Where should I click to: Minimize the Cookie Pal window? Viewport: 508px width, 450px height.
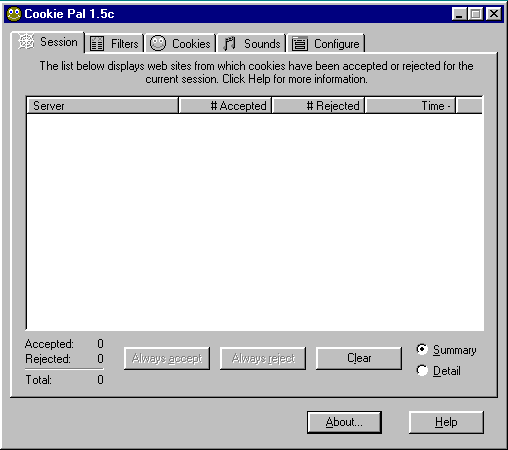[x=459, y=14]
